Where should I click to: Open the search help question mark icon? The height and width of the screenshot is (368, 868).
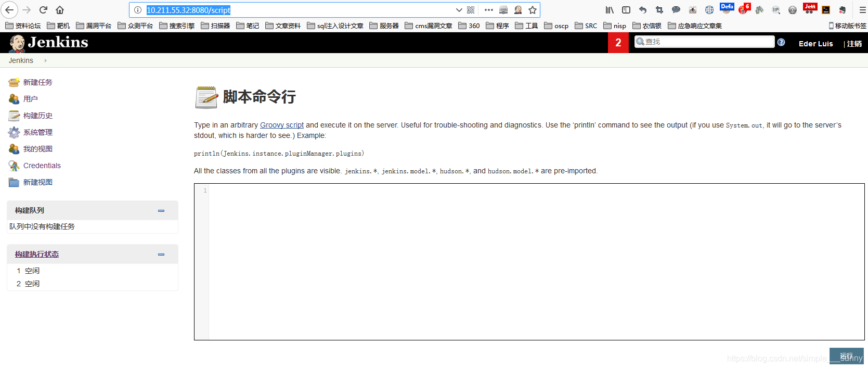[x=781, y=42]
